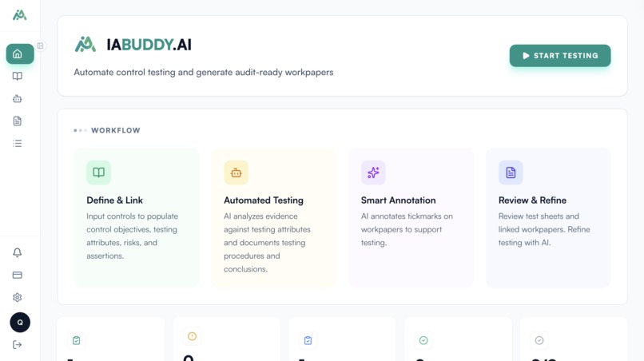Open the Home dashboard in sidebar
The image size is (644, 361).
pyautogui.click(x=20, y=54)
